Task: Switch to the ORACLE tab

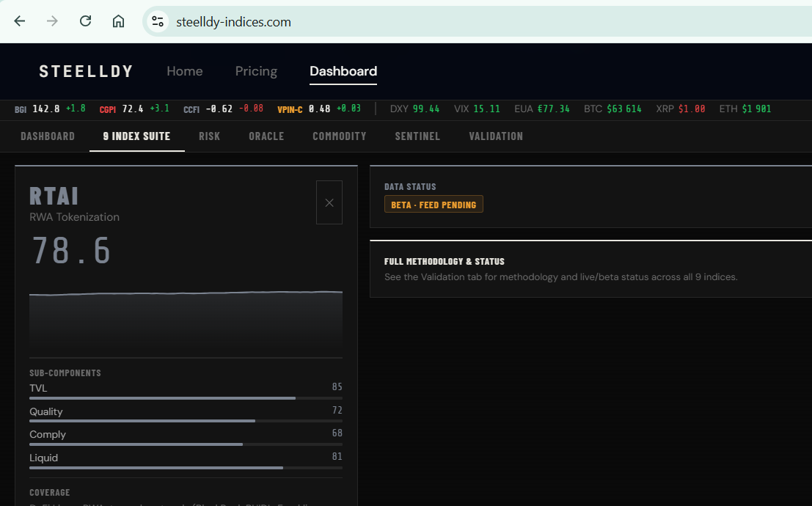Action: [266, 136]
